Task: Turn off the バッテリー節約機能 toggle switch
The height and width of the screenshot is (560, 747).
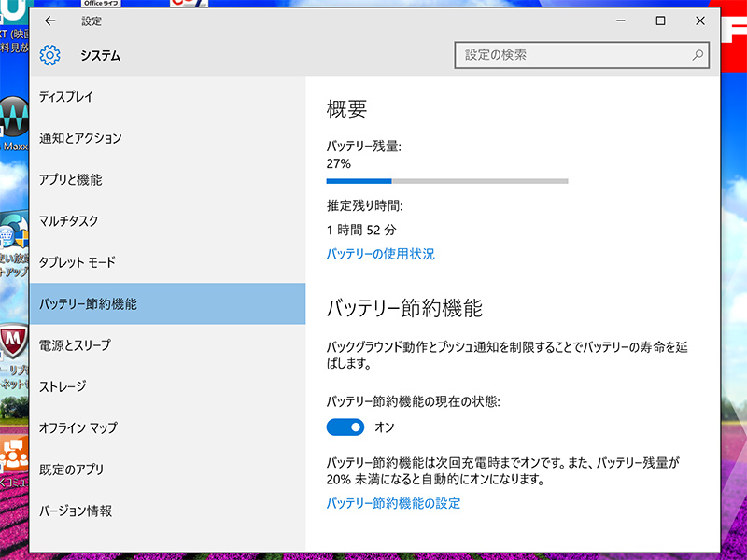Action: click(x=345, y=427)
